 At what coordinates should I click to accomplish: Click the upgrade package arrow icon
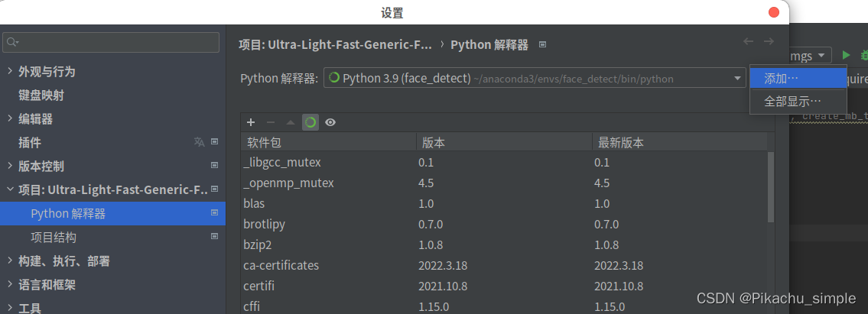tap(290, 122)
